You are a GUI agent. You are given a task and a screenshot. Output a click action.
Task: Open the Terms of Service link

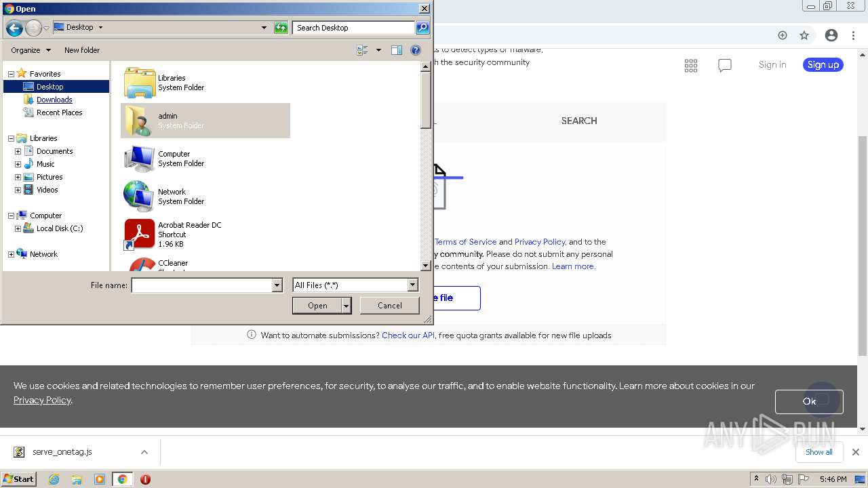pyautogui.click(x=466, y=242)
